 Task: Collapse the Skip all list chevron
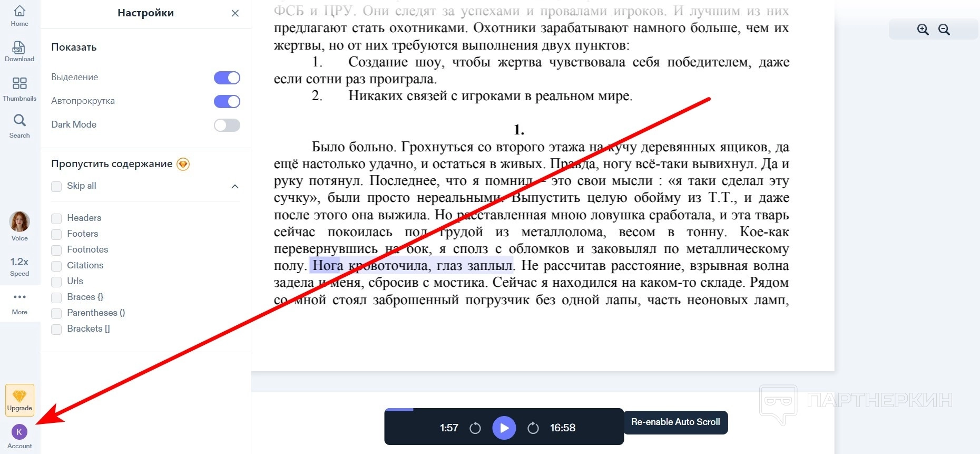click(235, 186)
